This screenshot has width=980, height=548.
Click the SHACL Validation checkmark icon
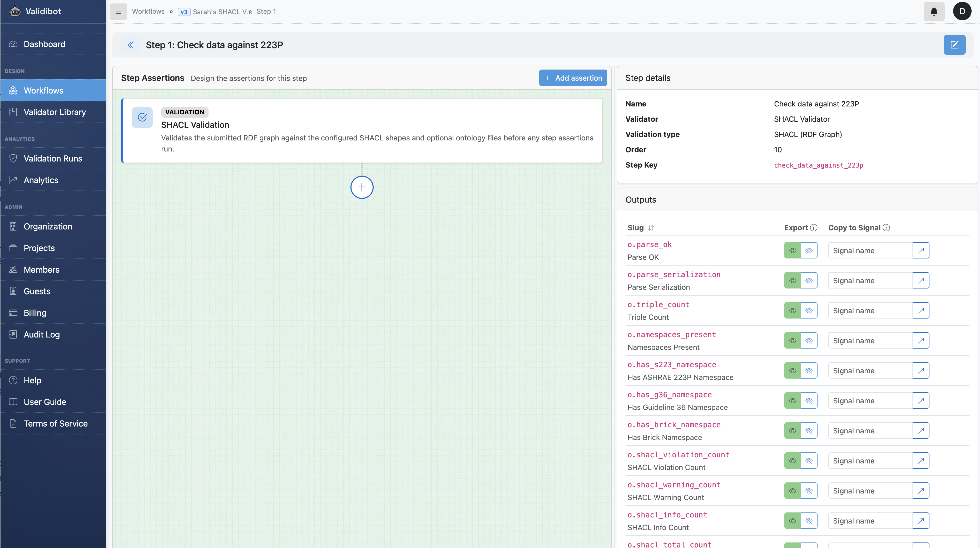click(142, 117)
